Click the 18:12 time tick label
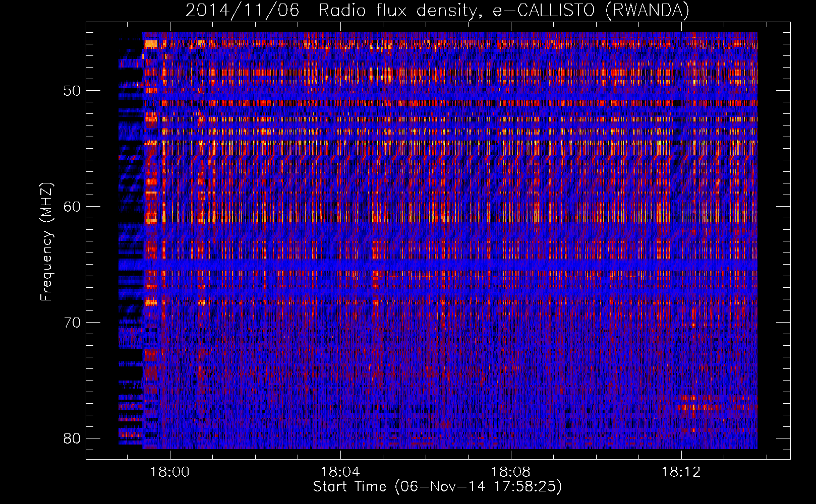 681,472
